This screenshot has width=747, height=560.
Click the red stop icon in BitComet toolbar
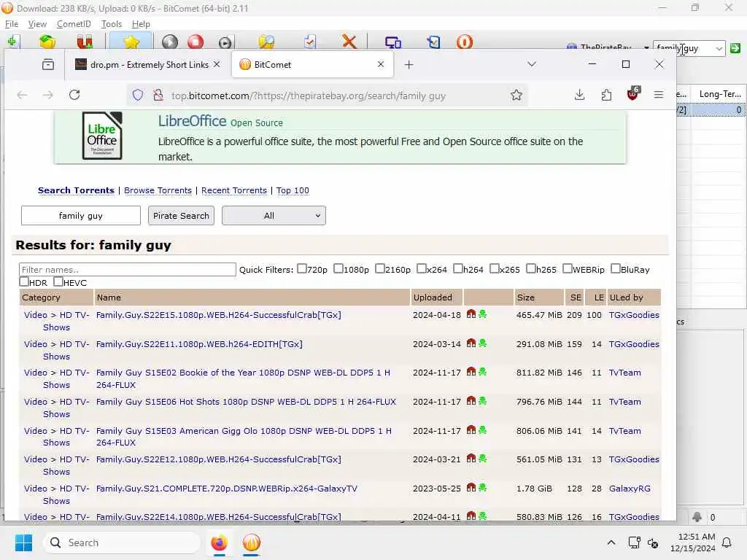[196, 42]
